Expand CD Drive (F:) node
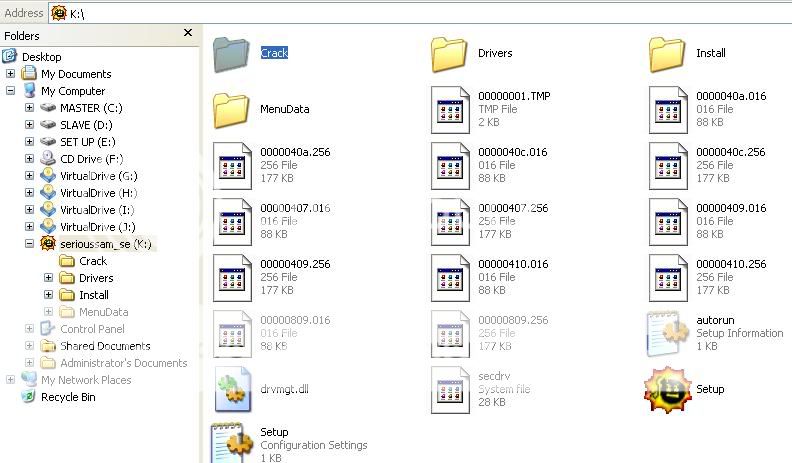This screenshot has width=792, height=463. coord(29,159)
